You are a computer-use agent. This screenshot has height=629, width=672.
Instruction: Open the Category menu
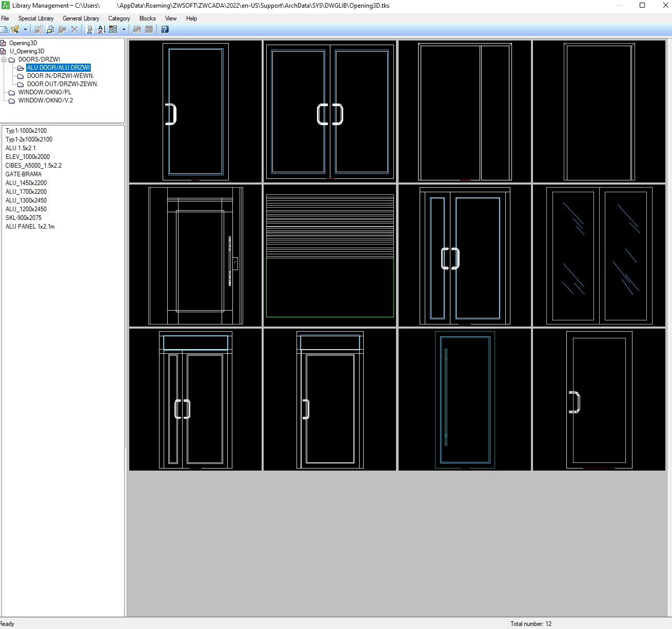(119, 18)
